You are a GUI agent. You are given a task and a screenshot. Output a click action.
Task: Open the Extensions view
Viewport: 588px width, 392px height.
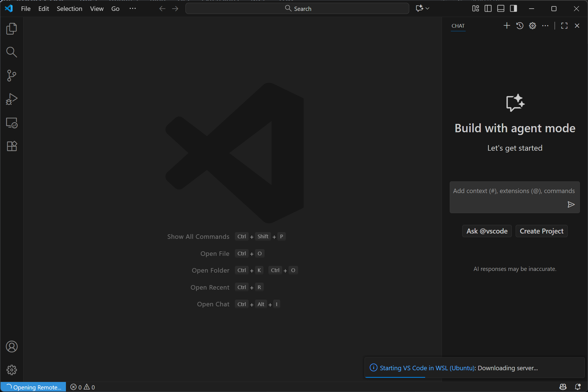click(x=11, y=146)
